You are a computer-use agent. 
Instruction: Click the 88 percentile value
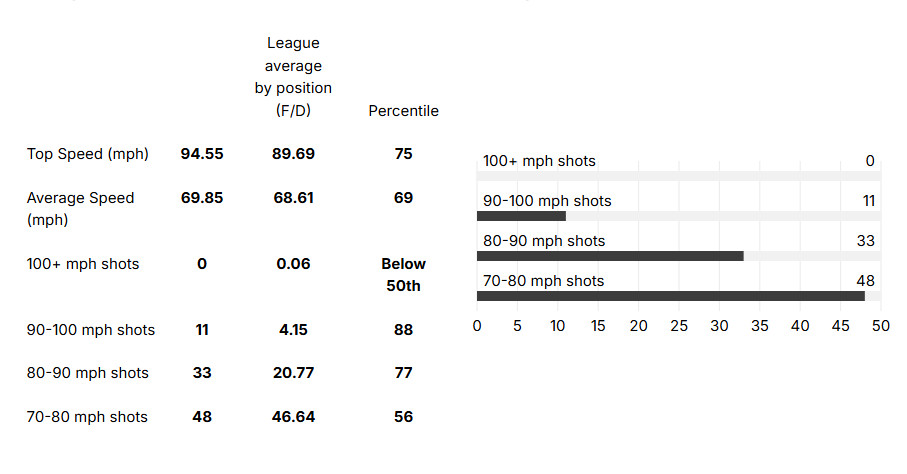(x=403, y=329)
